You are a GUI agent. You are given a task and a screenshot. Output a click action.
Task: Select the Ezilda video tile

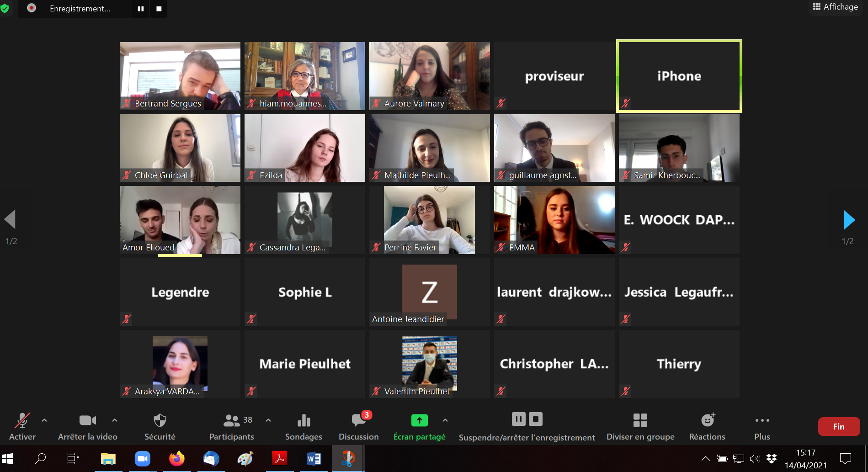(x=305, y=148)
